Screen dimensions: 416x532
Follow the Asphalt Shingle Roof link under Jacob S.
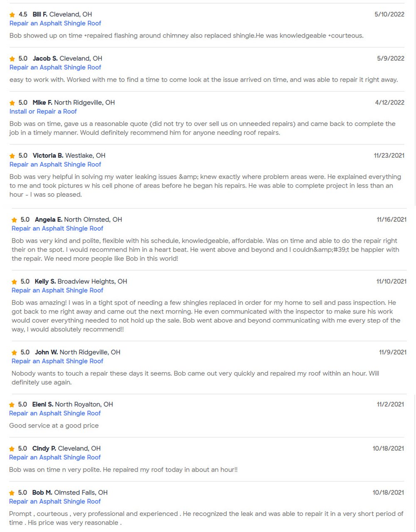tap(55, 67)
